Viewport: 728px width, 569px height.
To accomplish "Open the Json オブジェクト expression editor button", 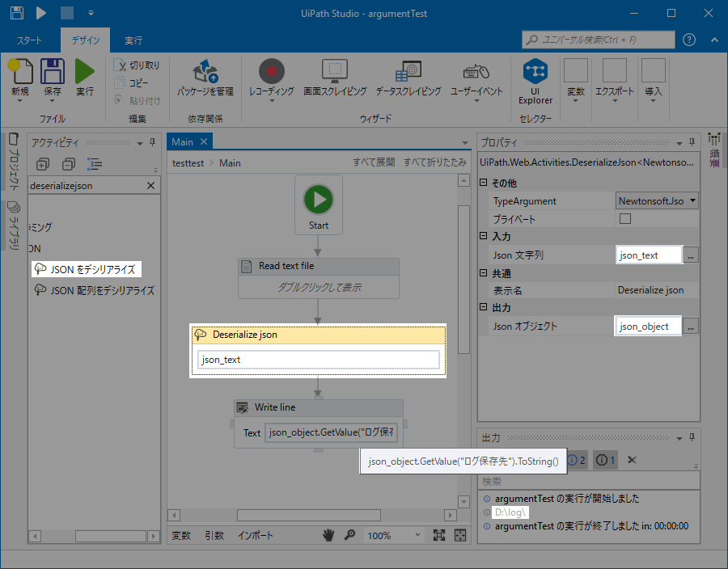I will [x=691, y=327].
